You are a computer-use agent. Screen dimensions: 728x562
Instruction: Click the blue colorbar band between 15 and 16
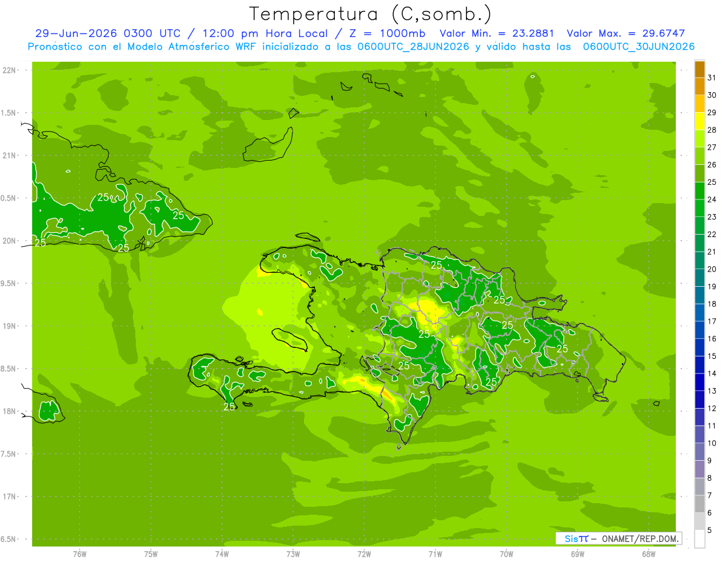(x=699, y=348)
